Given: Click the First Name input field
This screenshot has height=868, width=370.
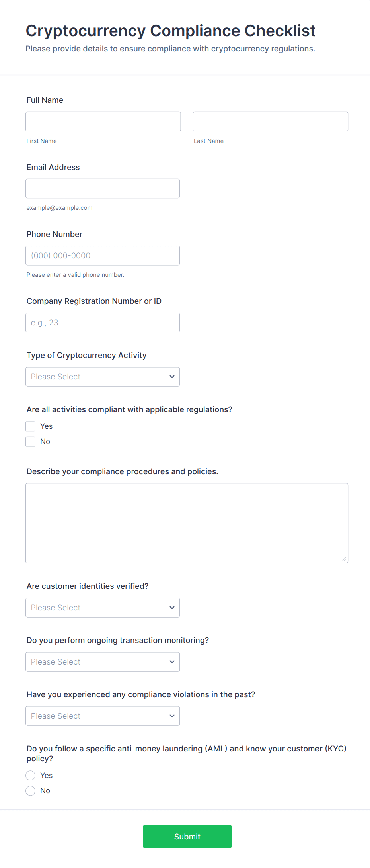Looking at the screenshot, I should tap(103, 121).
